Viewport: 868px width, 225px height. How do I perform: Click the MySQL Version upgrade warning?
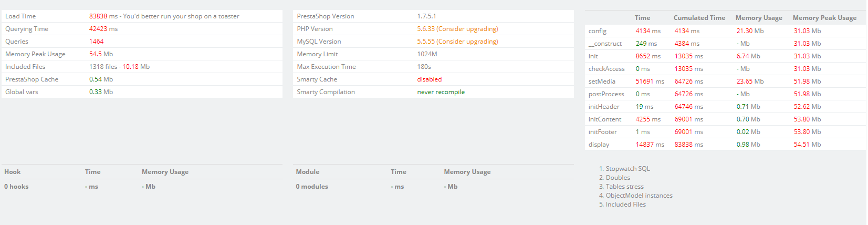pos(457,42)
